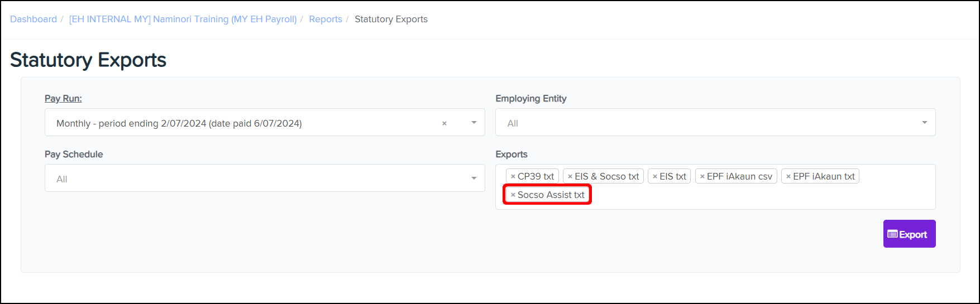Image resolution: width=980 pixels, height=304 pixels.
Task: Remove the Socso Assist txt tag
Action: (513, 195)
